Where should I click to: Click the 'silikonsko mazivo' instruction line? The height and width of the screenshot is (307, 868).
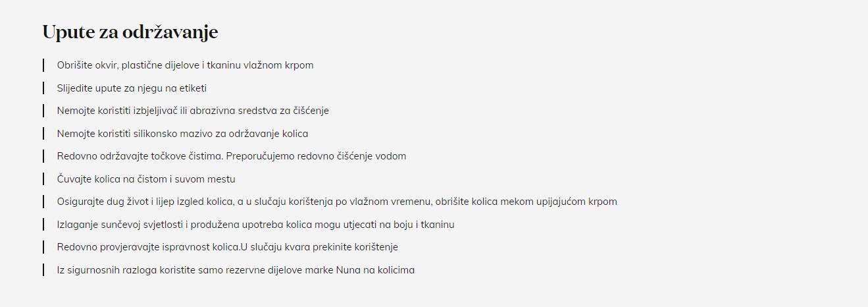coord(182,133)
